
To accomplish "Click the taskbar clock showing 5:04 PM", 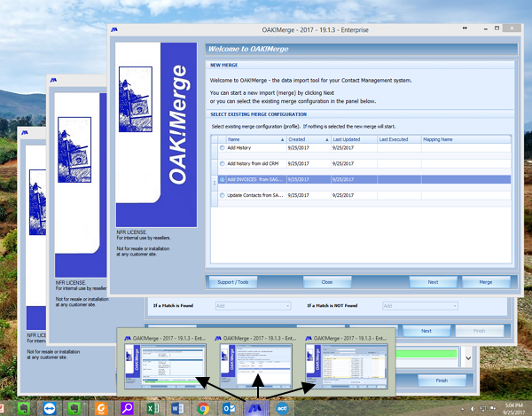I will tap(514, 409).
